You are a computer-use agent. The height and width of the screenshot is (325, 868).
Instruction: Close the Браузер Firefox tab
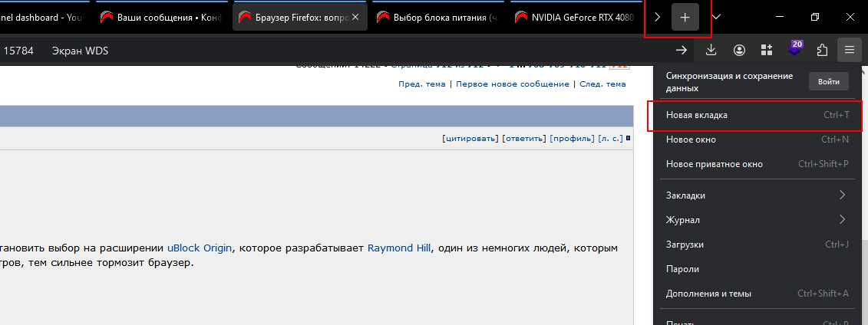(355, 17)
